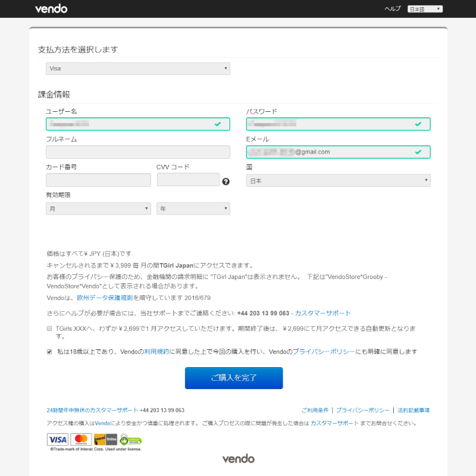Click the Vendo logo at page bottom
The image size is (476, 476).
click(238, 459)
